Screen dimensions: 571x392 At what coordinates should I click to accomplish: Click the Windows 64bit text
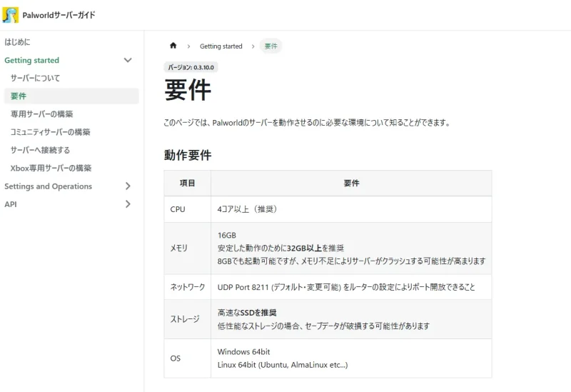(243, 352)
